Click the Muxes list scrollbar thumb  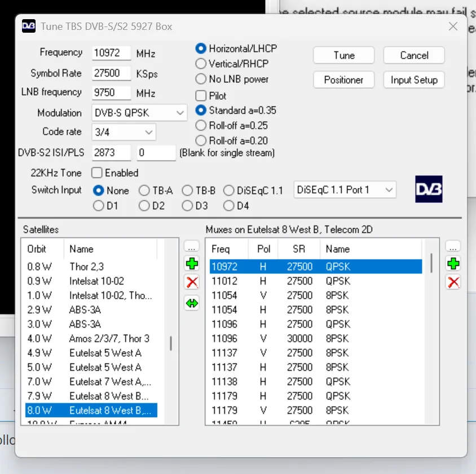[431, 263]
